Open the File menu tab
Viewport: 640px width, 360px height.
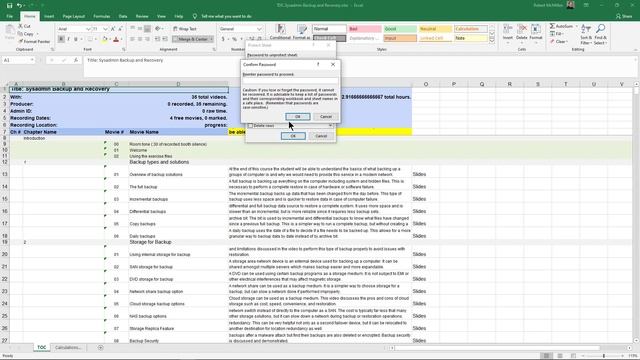click(x=9, y=16)
